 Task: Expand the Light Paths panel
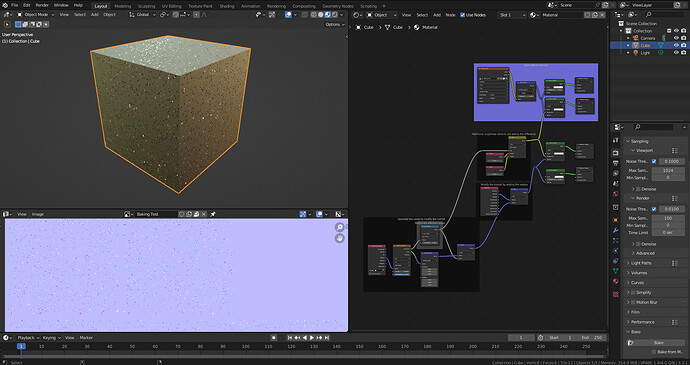[x=641, y=263]
